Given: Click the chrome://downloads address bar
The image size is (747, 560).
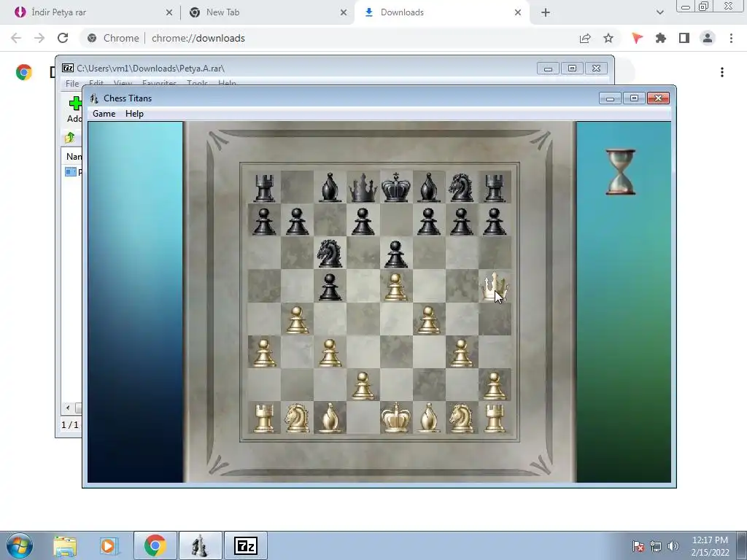Looking at the screenshot, I should (x=329, y=38).
